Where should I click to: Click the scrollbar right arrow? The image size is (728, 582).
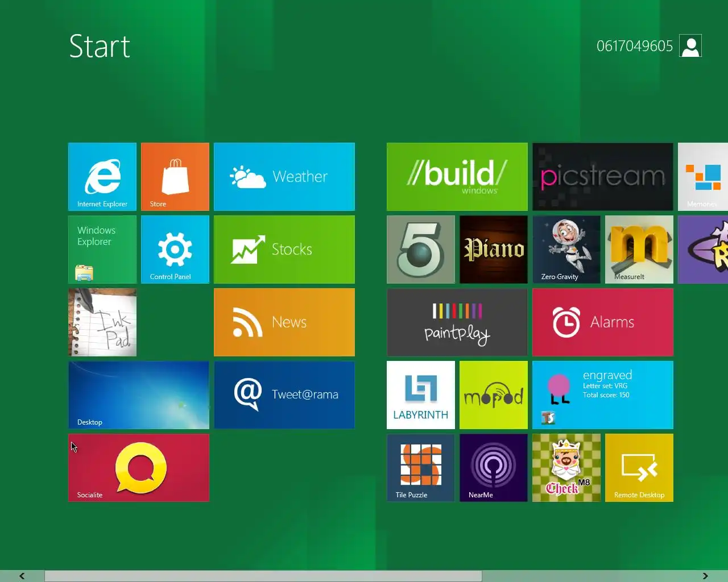pyautogui.click(x=705, y=576)
